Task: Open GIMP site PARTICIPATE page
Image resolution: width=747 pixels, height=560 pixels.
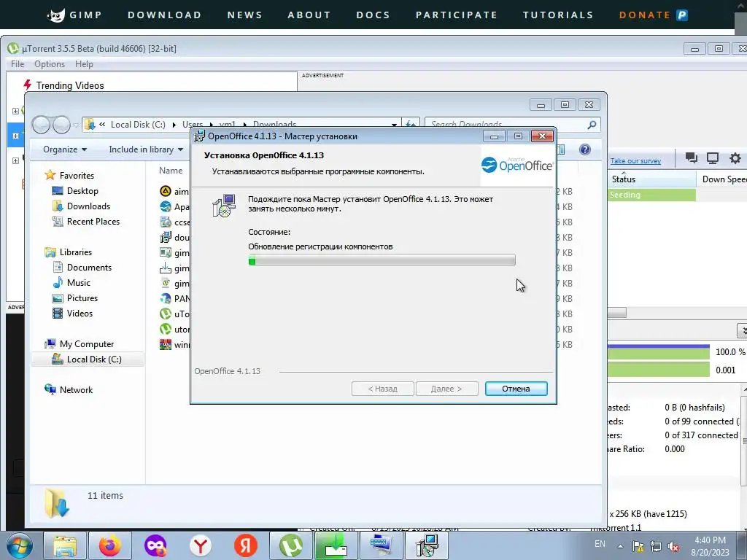Action: [457, 15]
